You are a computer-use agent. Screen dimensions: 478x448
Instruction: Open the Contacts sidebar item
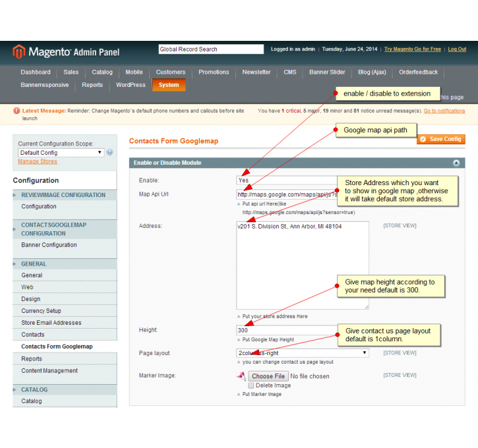[33, 335]
